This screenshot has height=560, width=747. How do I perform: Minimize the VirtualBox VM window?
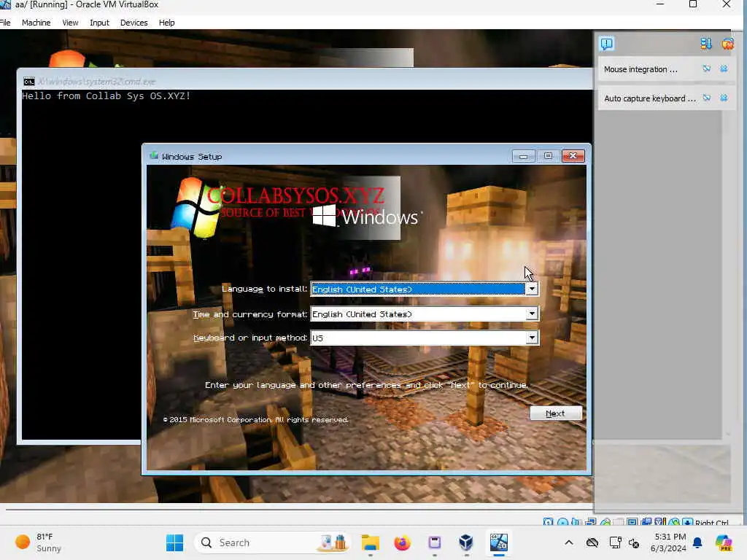tap(660, 4)
